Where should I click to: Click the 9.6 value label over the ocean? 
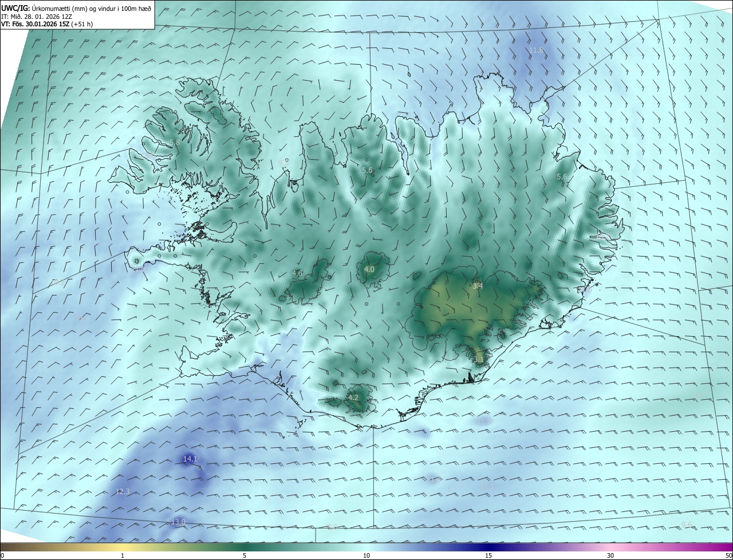[687, 525]
